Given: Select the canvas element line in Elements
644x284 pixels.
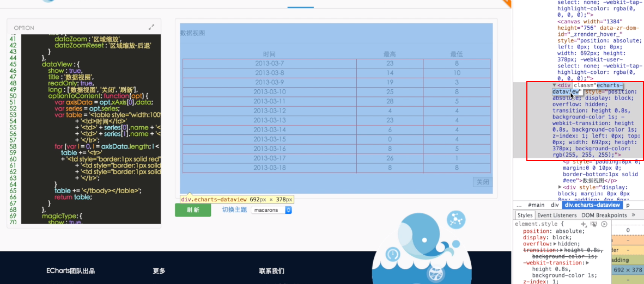Looking at the screenshot, I should 599,50.
